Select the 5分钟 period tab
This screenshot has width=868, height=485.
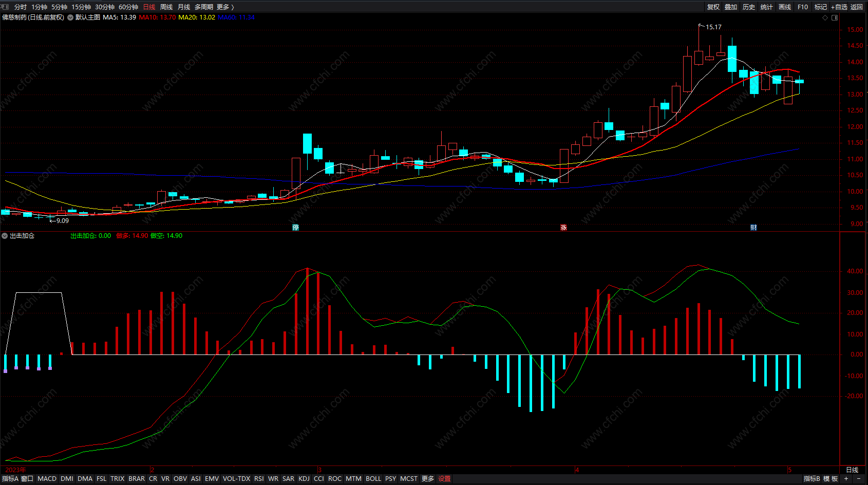click(60, 7)
